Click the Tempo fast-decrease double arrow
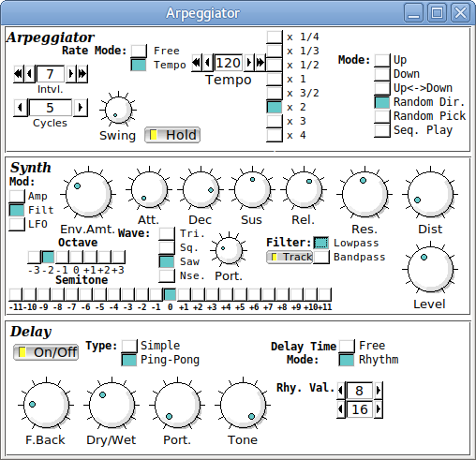476x460 pixels. [x=197, y=63]
